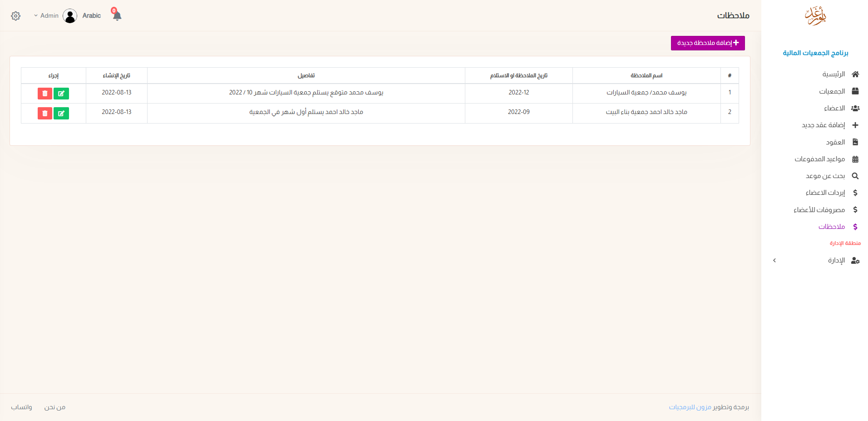Image resolution: width=868 pixels, height=421 pixels.
Task: Click the logo at top of sidebar
Action: (815, 16)
